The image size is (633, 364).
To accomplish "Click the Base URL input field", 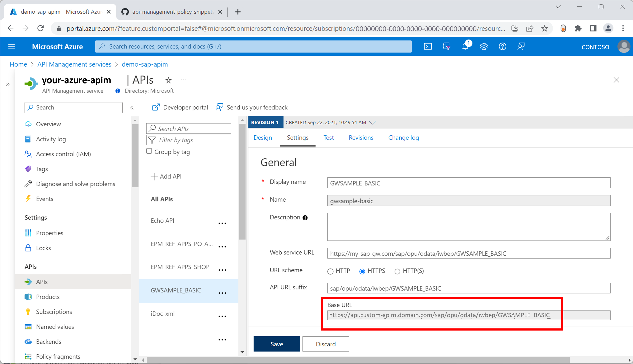I will pos(440,315).
